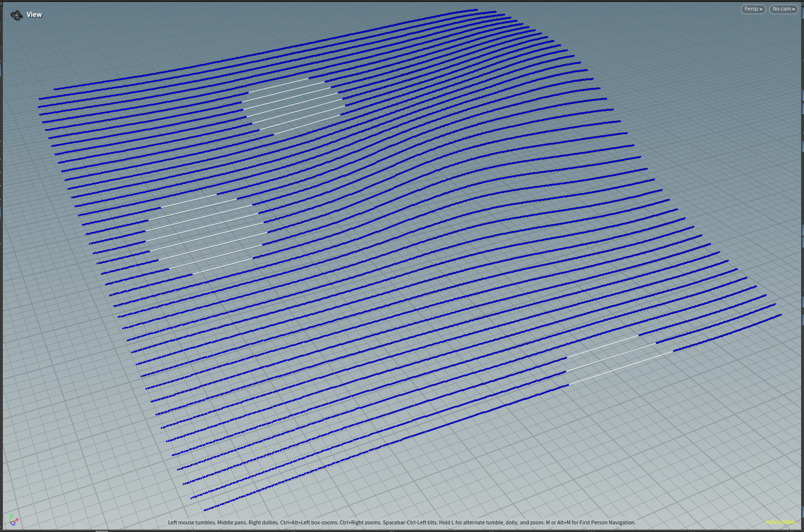The width and height of the screenshot is (804, 532).
Task: Click the View label beside the camera icon
Action: (34, 15)
